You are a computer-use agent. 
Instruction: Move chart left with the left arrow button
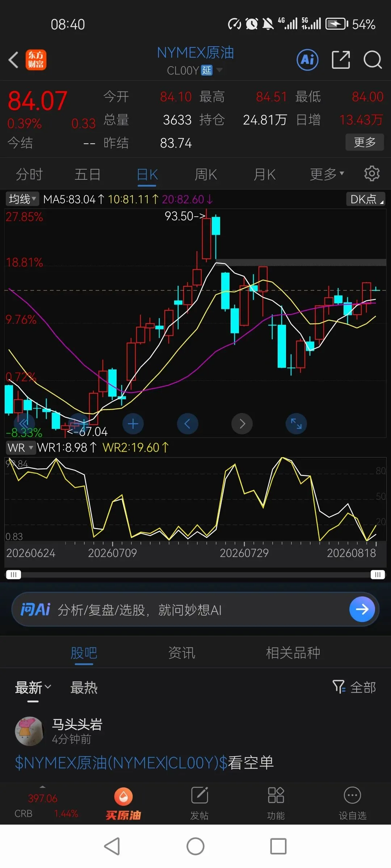(x=188, y=424)
